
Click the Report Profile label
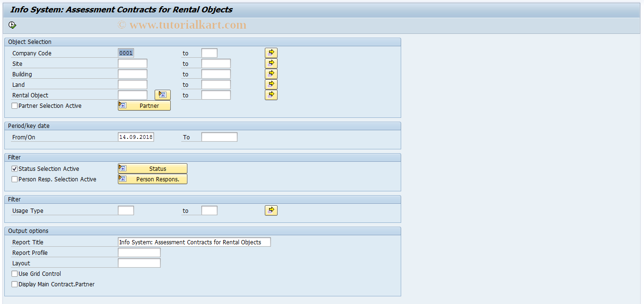click(30, 253)
